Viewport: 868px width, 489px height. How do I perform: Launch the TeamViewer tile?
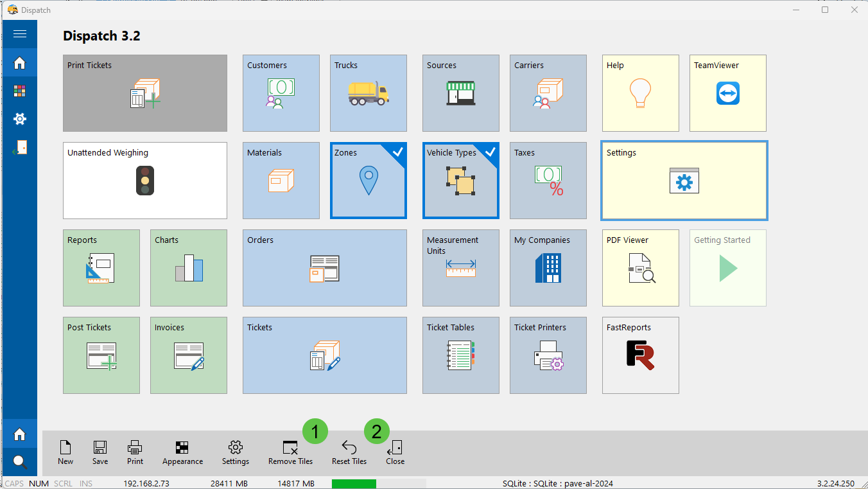pyautogui.click(x=727, y=93)
